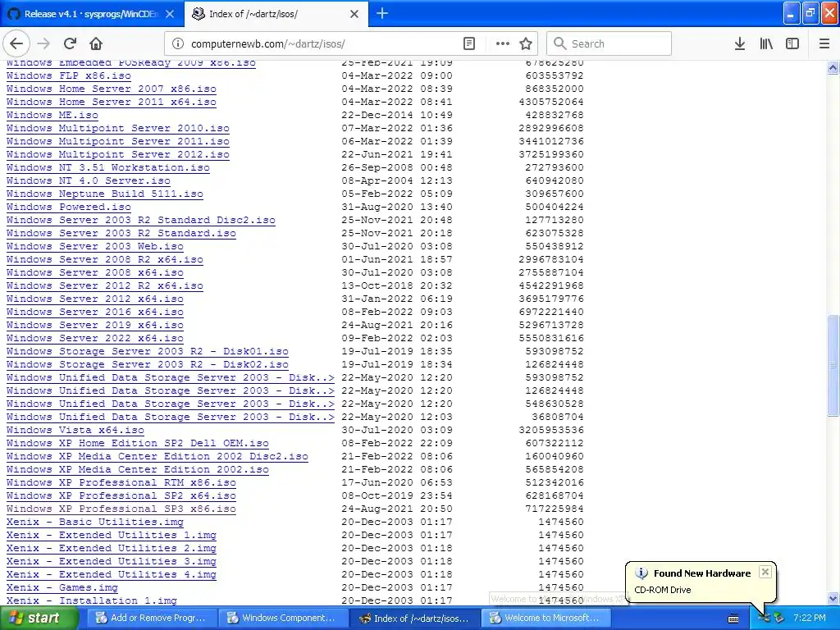Open Windows Multipoint Server 2012.iso link
This screenshot has height=630, width=840.
[118, 154]
